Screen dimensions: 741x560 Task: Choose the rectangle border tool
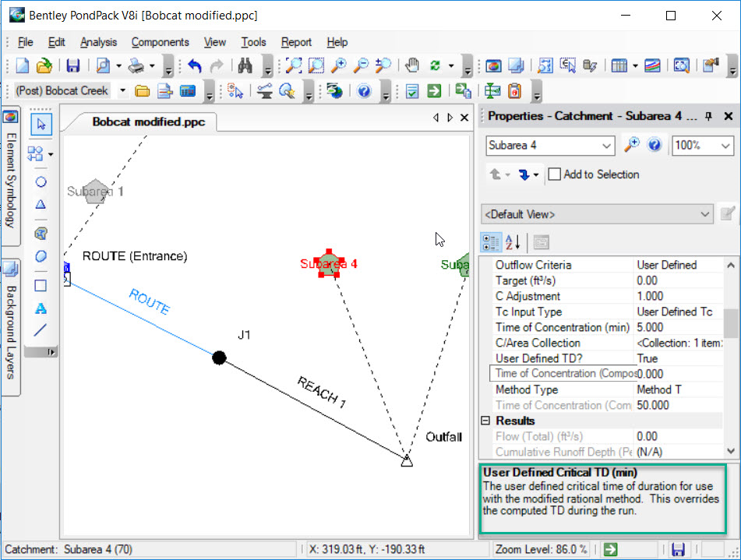point(41,285)
